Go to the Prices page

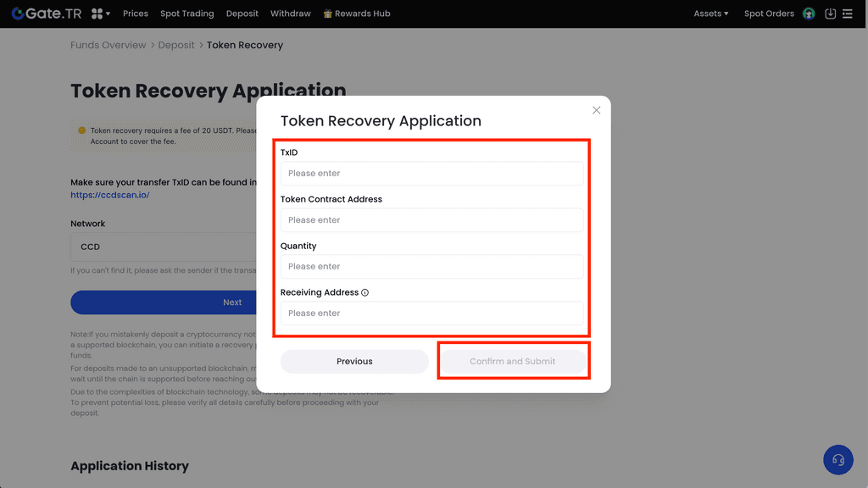(136, 14)
